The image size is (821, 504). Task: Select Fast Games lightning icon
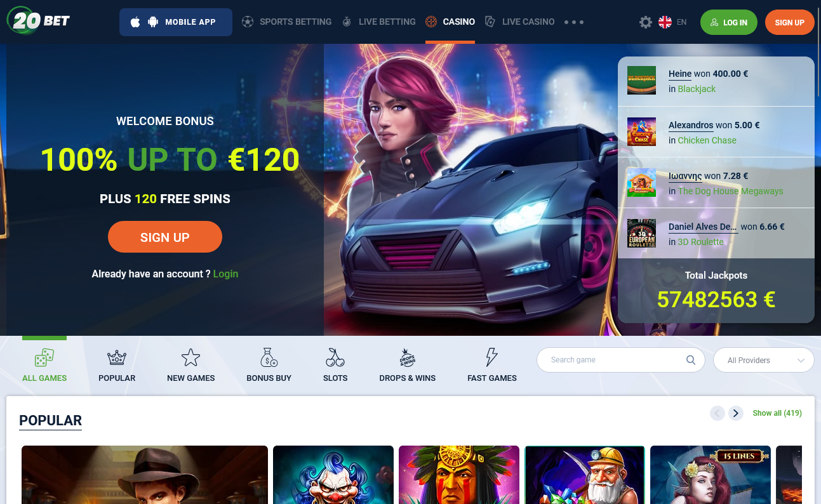pos(492,358)
